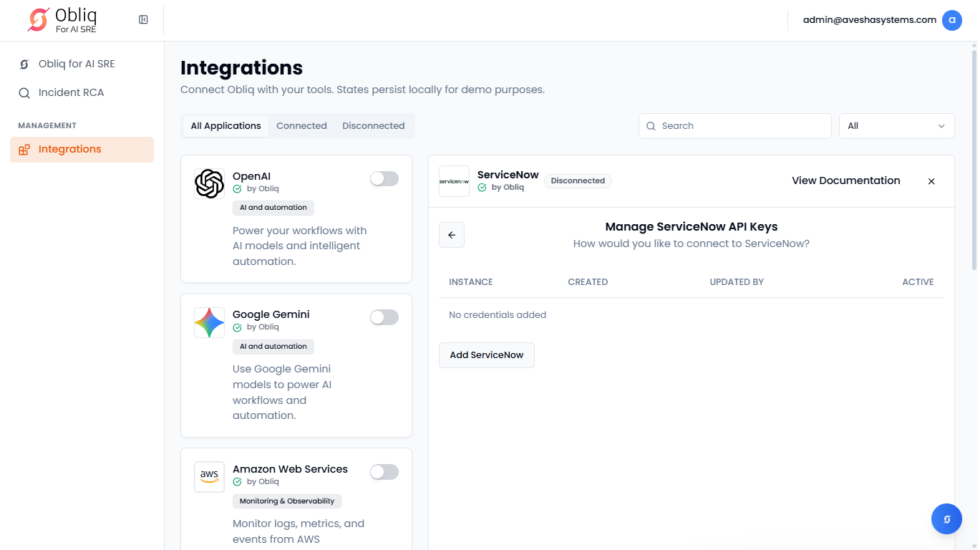
Task: Click the Amazon Web Services logo
Action: click(209, 477)
